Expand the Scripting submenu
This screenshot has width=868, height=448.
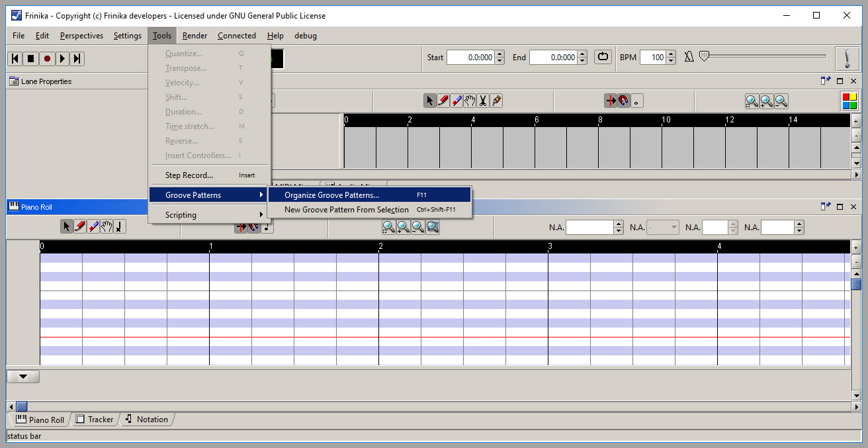click(x=208, y=215)
